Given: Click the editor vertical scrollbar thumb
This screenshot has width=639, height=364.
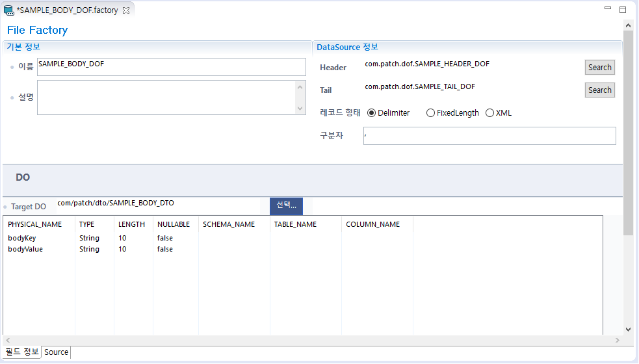Looking at the screenshot, I should (x=628, y=133).
